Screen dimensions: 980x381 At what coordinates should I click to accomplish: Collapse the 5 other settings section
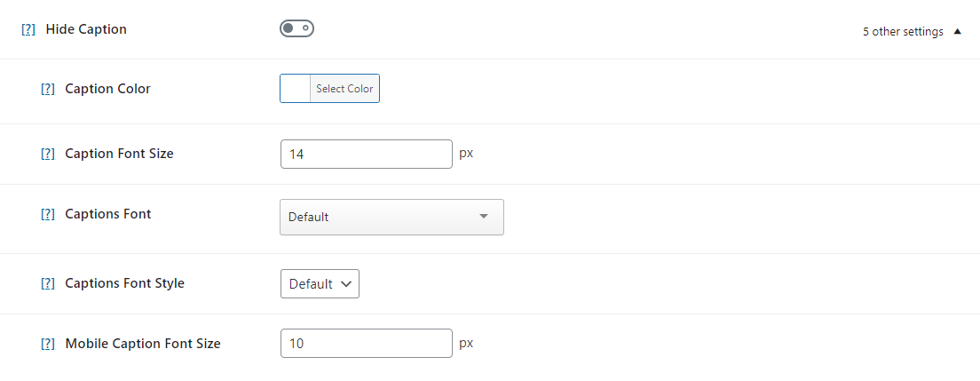pos(912,32)
